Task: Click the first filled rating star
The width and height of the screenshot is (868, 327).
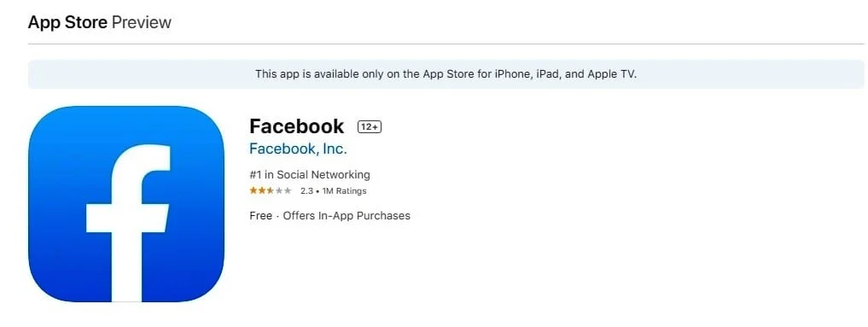Action: [x=253, y=191]
